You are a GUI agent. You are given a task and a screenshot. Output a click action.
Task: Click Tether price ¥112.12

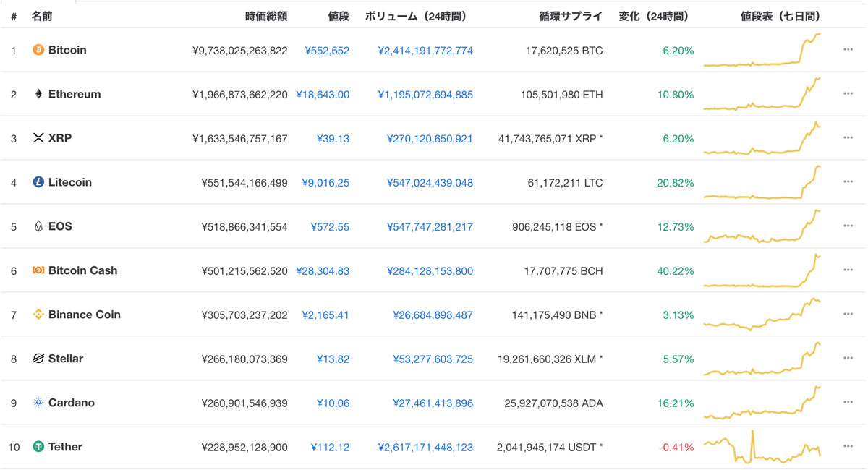coord(330,448)
